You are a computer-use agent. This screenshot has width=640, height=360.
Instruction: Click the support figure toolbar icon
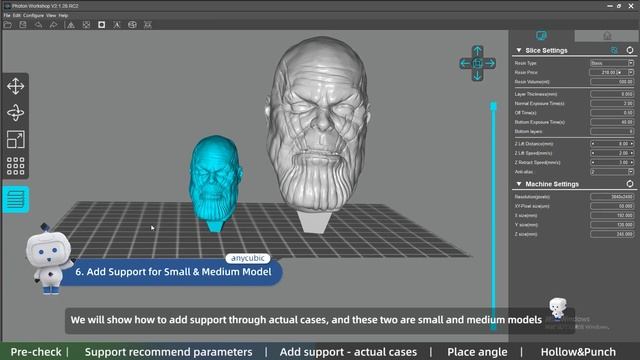[117, 25]
